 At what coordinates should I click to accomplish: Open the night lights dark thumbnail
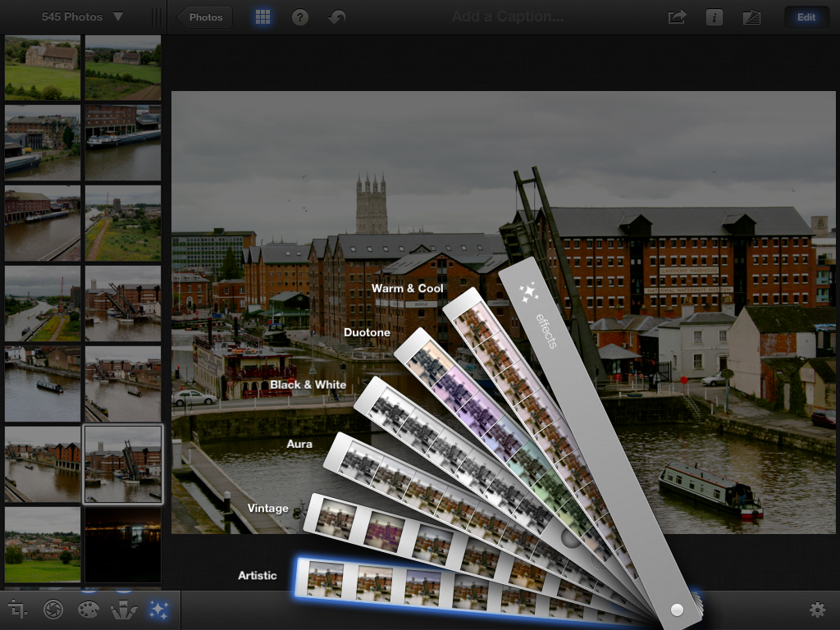(x=123, y=545)
